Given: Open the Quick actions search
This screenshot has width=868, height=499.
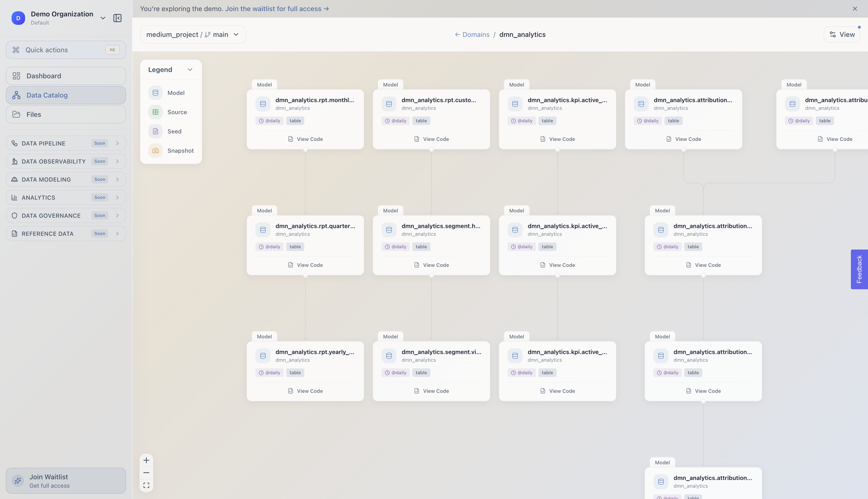Looking at the screenshot, I should tap(66, 50).
